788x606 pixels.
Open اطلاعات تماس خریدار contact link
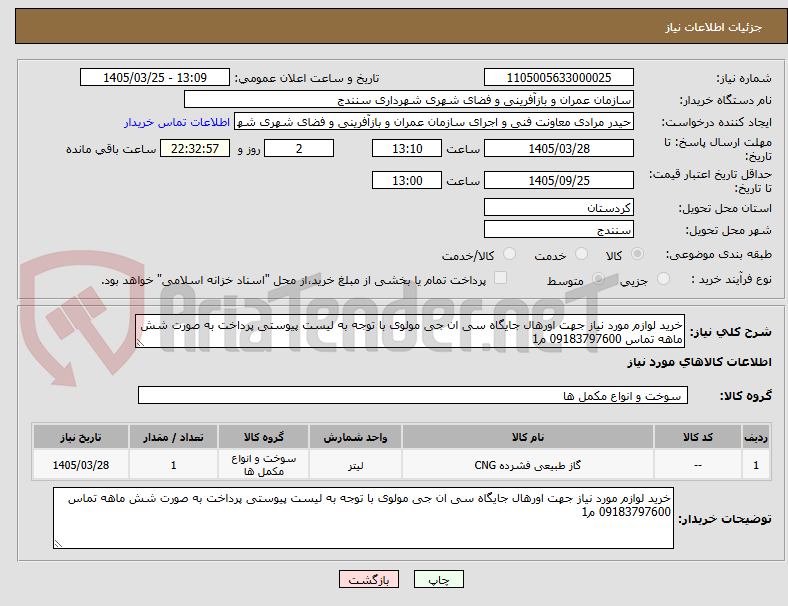[x=177, y=122]
